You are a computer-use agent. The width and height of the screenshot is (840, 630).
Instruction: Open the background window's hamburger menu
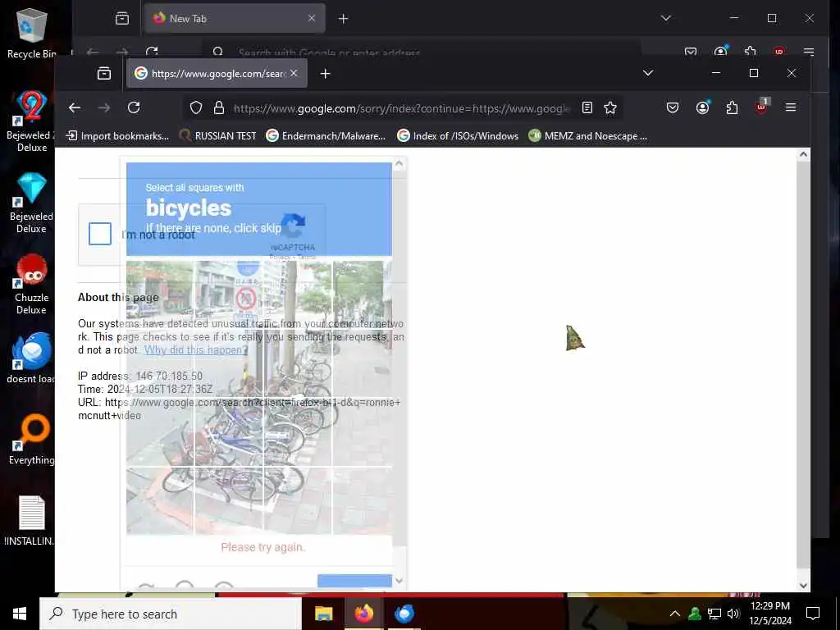coord(809,52)
